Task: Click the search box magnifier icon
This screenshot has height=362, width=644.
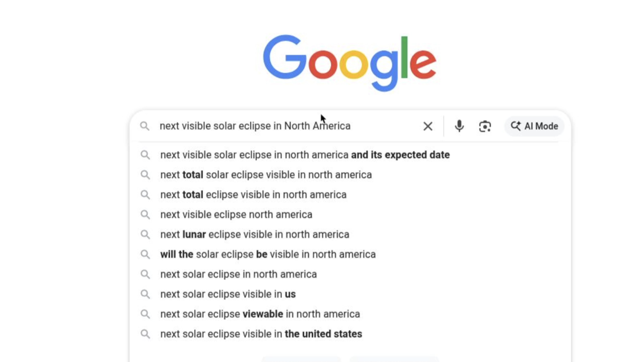Action: point(145,126)
